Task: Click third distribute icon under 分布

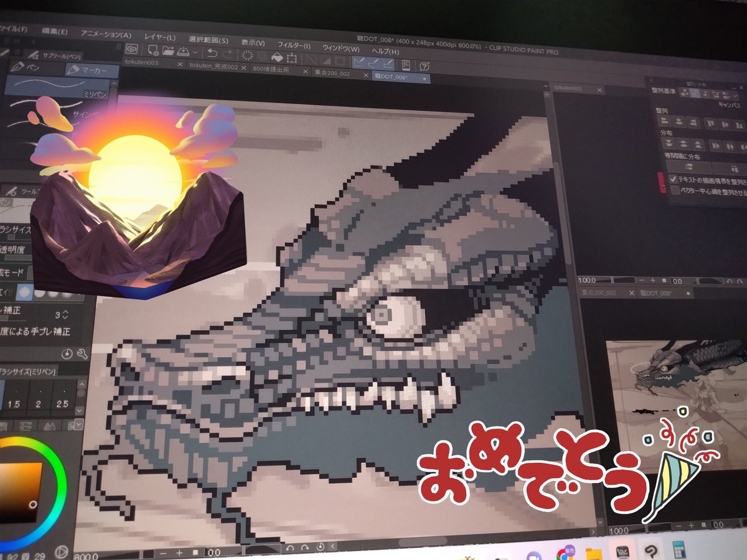Action: pyautogui.click(x=698, y=145)
